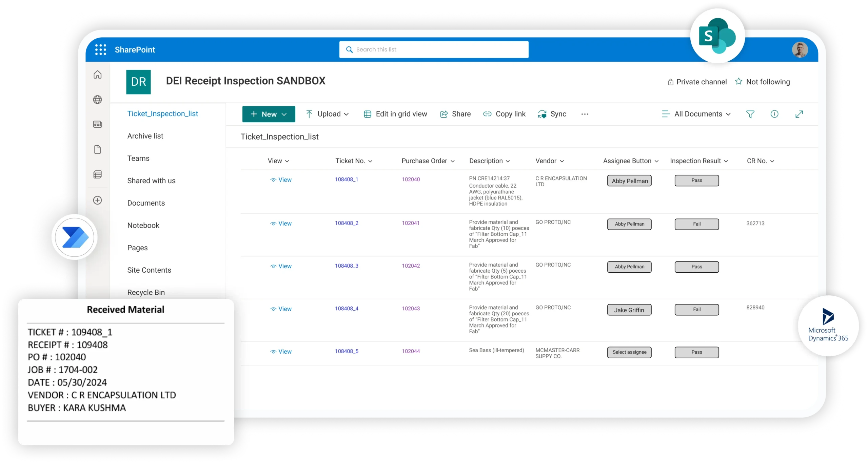
Task: Open the more options ellipsis
Action: [x=585, y=114]
